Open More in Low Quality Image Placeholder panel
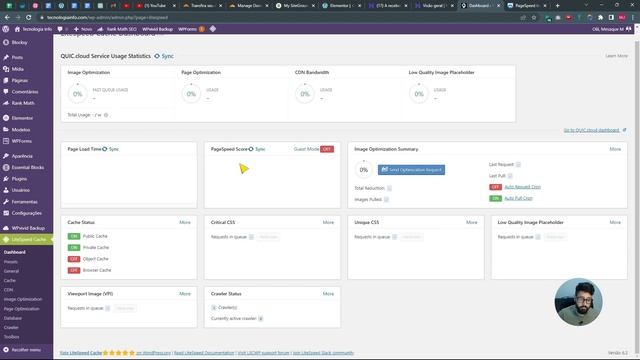640x360 pixels. 615,222
